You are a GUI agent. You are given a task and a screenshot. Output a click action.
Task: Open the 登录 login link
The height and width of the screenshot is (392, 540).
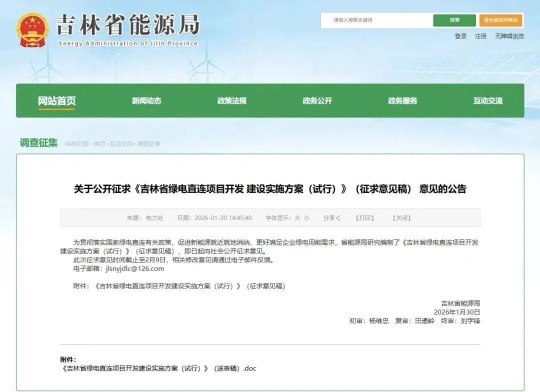click(x=460, y=36)
